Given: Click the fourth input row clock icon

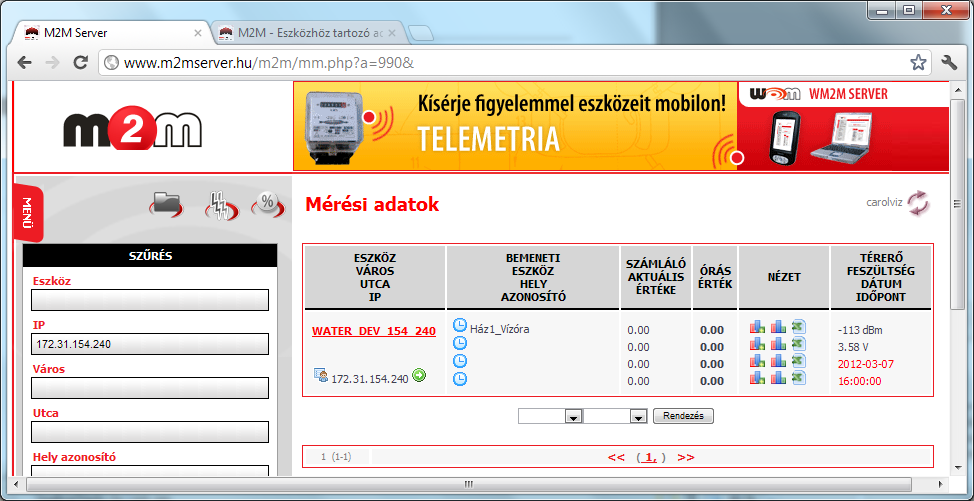Looking at the screenshot, I should (x=460, y=379).
